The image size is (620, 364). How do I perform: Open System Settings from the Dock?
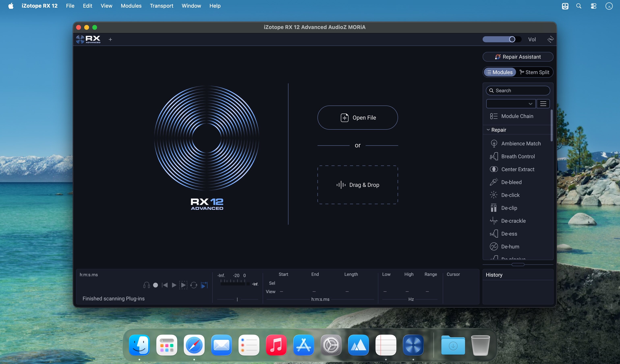331,345
